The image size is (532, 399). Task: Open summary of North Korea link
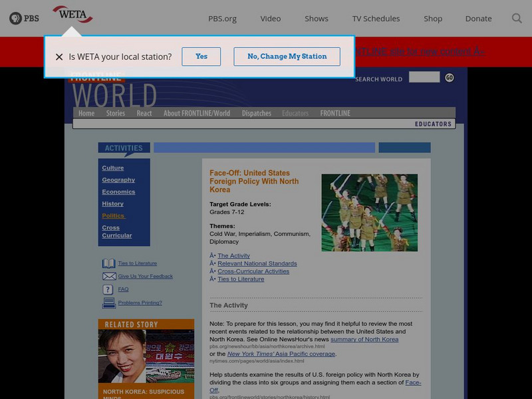tap(364, 339)
